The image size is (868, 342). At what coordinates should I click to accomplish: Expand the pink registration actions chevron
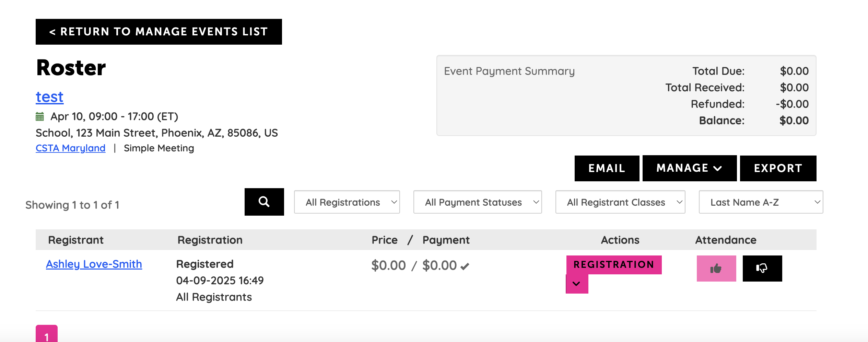point(577,284)
